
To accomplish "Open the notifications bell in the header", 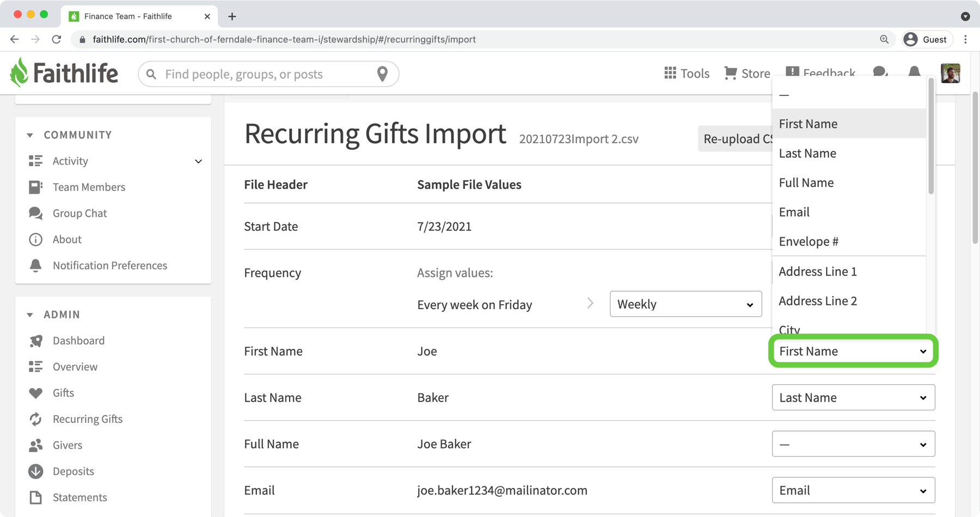I will tap(914, 72).
